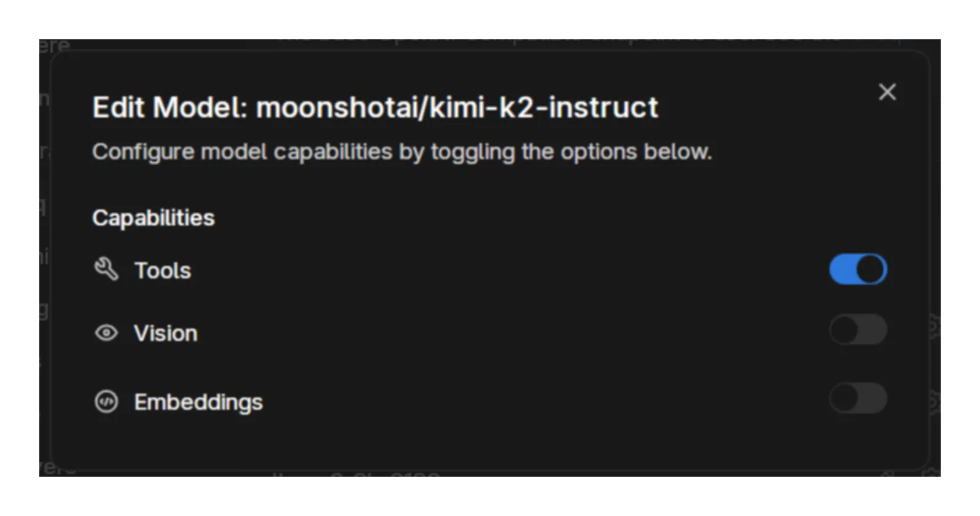Click the wrench symbol in the Capabilities list
The width and height of the screenshot is (980, 516).
tap(107, 269)
